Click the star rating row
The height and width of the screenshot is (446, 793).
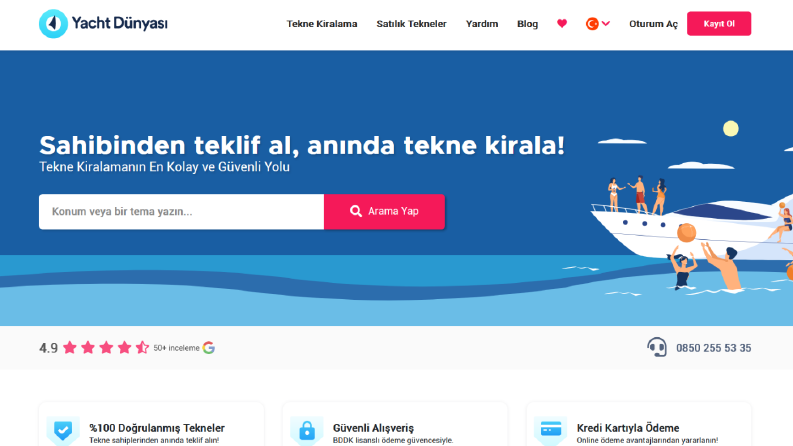(x=106, y=347)
